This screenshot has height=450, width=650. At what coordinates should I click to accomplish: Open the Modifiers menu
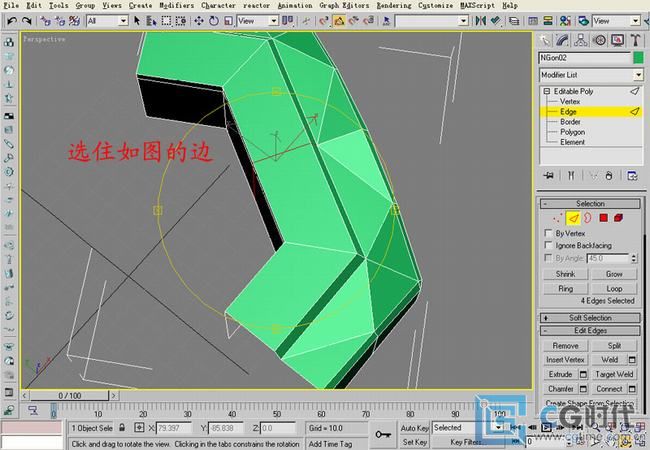coord(177,5)
